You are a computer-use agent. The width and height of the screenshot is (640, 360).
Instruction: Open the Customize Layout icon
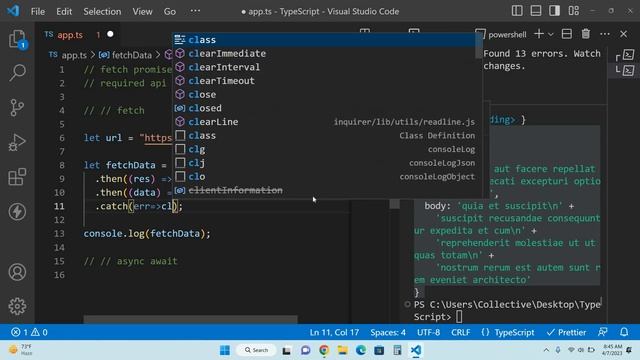point(573,11)
